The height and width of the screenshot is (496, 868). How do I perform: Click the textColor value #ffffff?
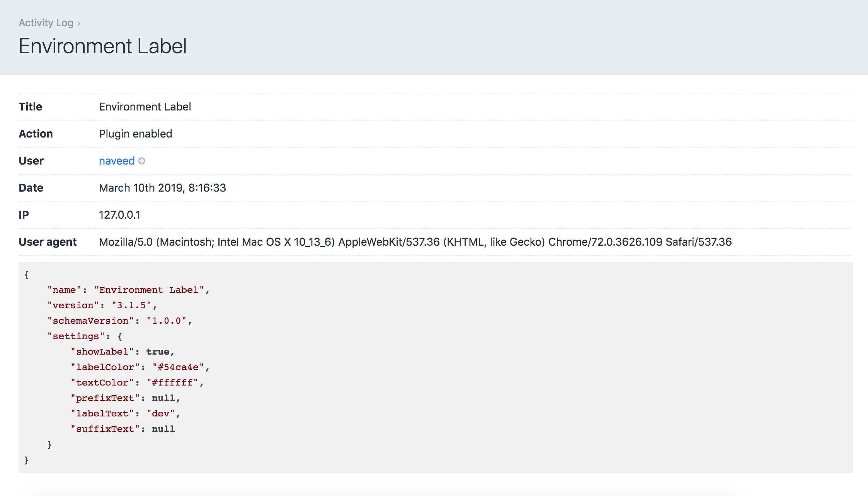pyautogui.click(x=172, y=383)
